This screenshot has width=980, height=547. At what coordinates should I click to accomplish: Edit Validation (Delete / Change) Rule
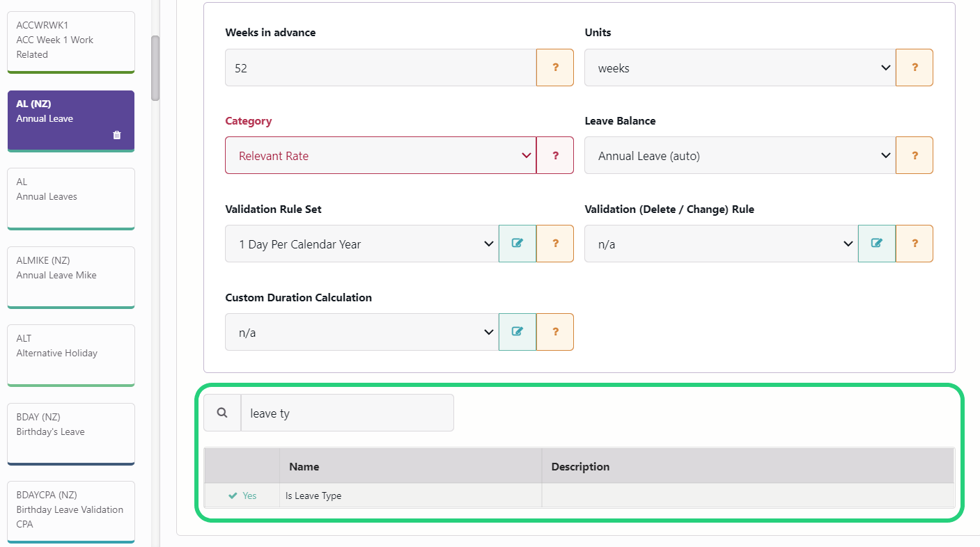[877, 244]
